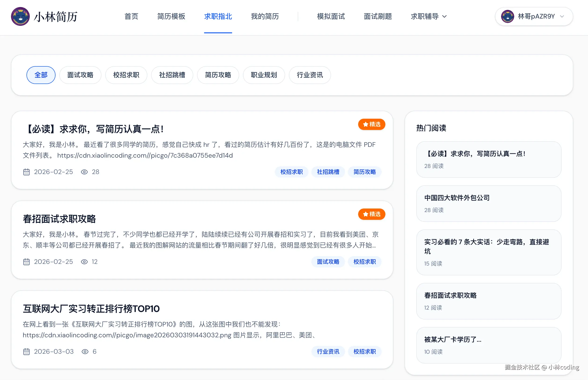This screenshot has height=380, width=588.
Task: Click the eye views icon beside 6
Action: [85, 352]
